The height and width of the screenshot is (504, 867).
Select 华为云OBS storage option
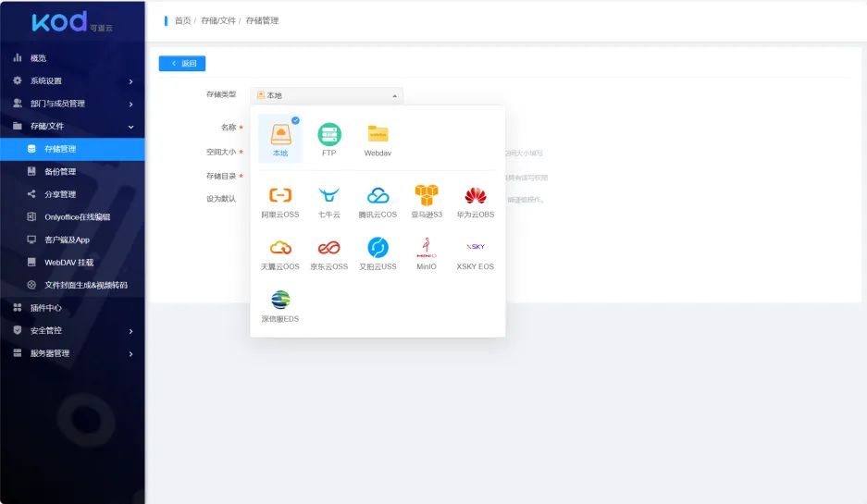476,202
